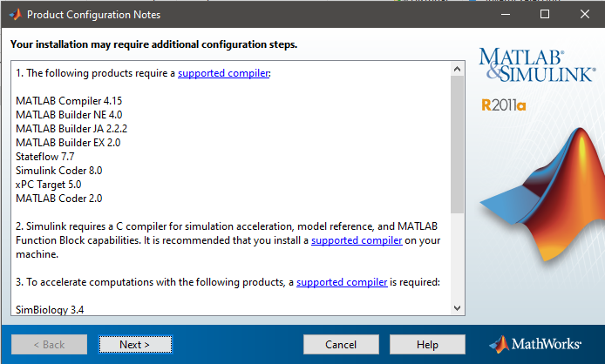Select the line MATLAB Coder 2.0
This screenshot has width=605, height=364.
tap(58, 199)
